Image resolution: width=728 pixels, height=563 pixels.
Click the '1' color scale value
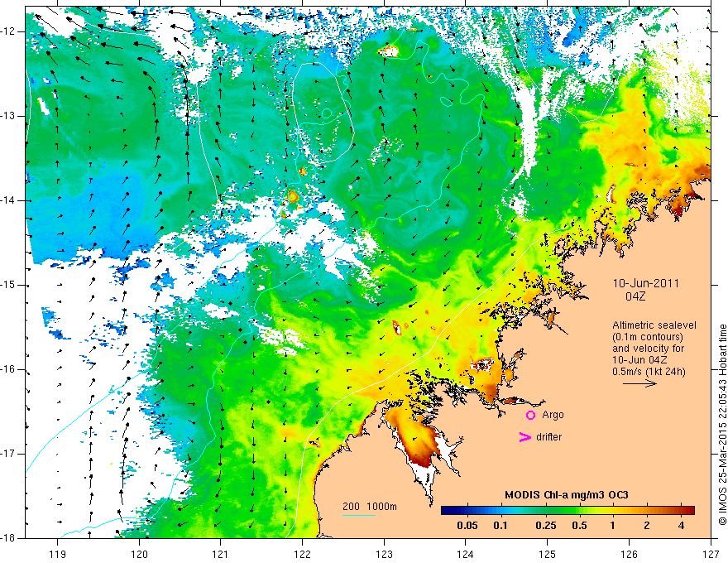tap(613, 526)
